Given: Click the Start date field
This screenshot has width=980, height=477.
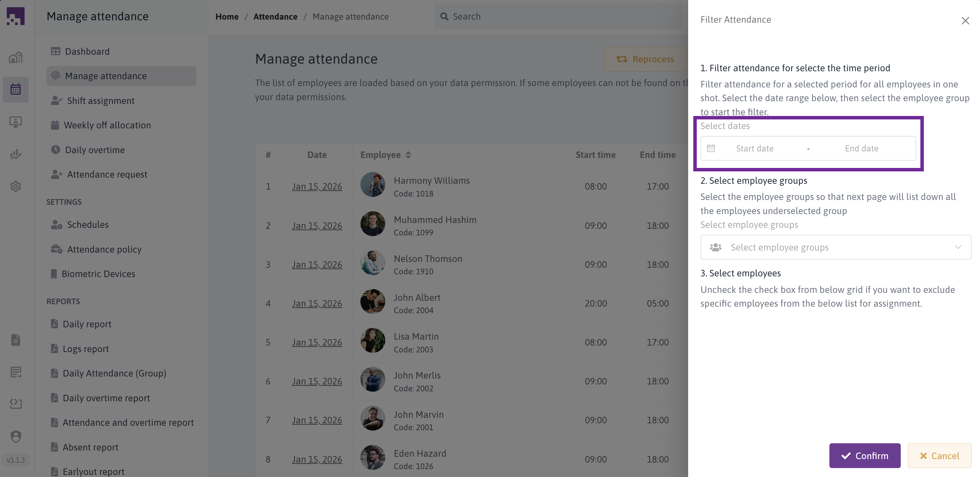Looking at the screenshot, I should coord(754,148).
